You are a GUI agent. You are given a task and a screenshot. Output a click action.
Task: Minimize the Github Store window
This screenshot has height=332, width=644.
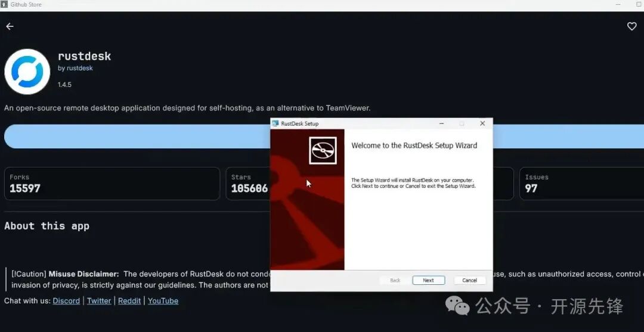(618, 5)
